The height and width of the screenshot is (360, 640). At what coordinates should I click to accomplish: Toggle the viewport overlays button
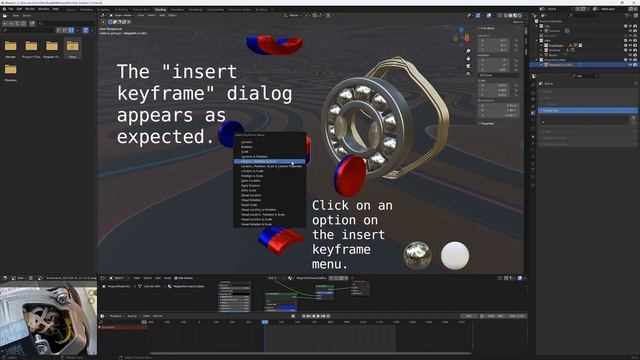(489, 16)
